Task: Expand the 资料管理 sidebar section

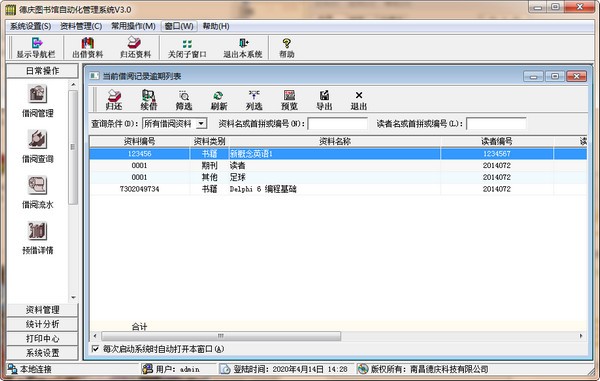Action: pos(42,310)
